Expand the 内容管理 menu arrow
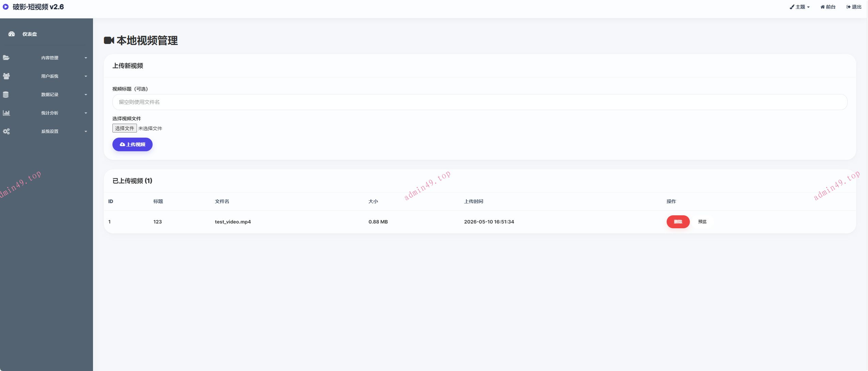868x371 pixels. (86, 58)
